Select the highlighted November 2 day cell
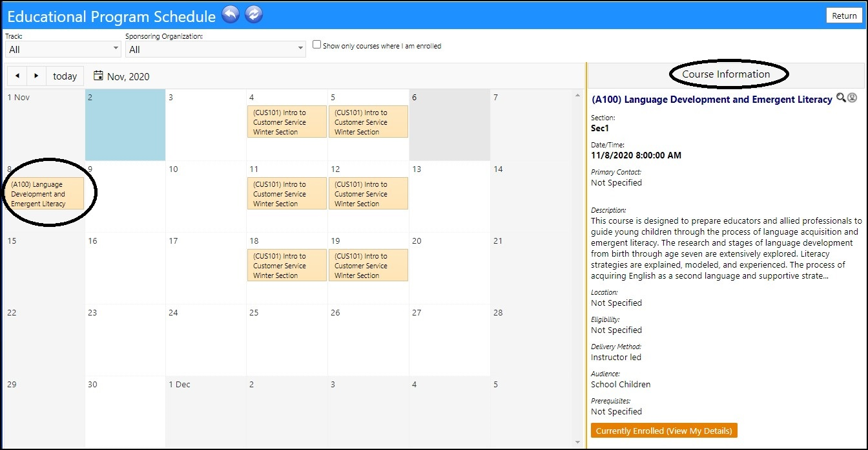Image resolution: width=868 pixels, height=450 pixels. click(x=125, y=125)
